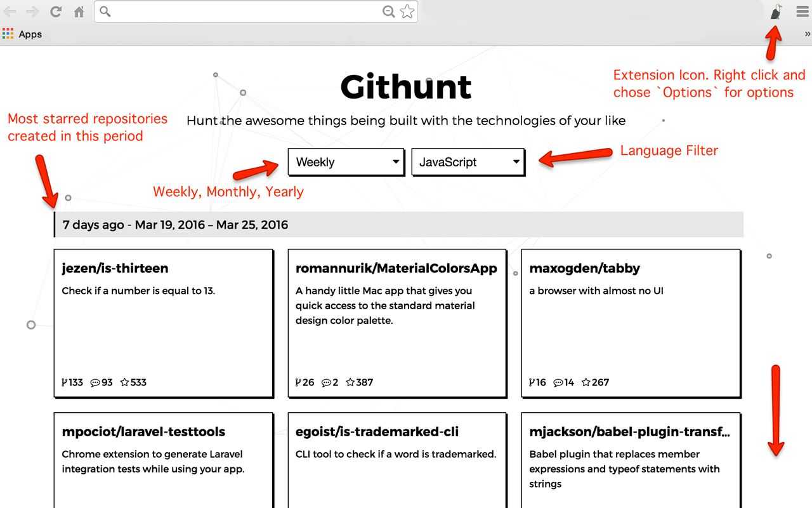The width and height of the screenshot is (812, 508).
Task: Click the 267 star count on tabby
Action: pyautogui.click(x=600, y=382)
